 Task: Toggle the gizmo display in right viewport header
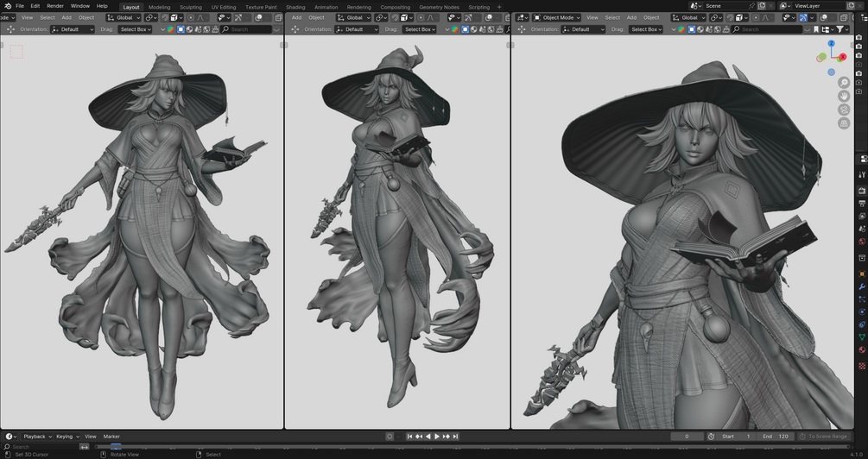[x=803, y=18]
